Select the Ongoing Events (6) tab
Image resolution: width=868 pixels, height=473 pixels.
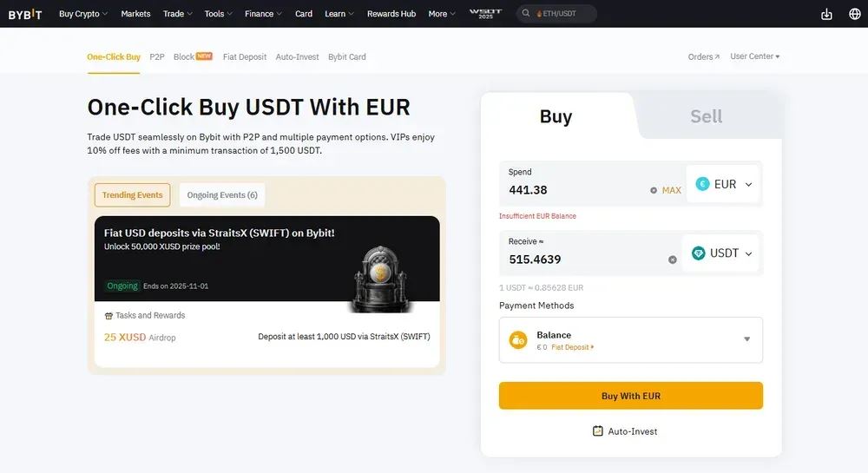[x=222, y=195]
